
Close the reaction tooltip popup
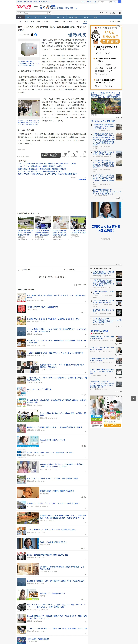pos(60,153)
